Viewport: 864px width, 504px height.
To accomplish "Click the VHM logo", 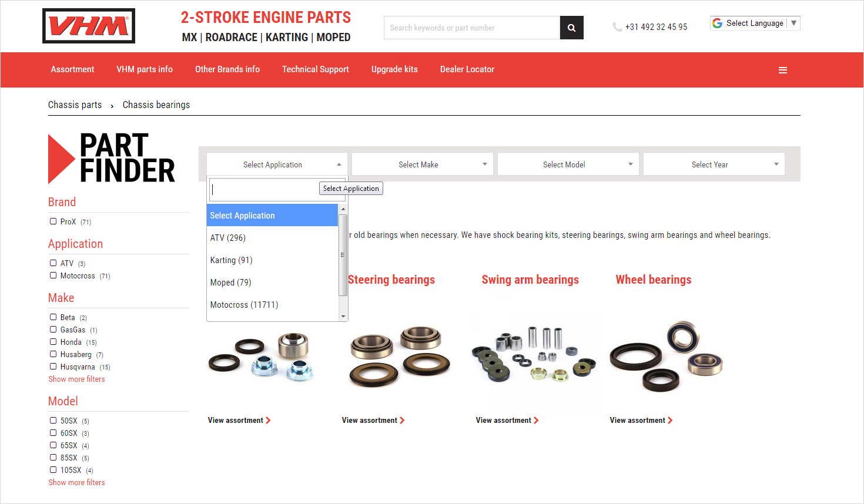I will (89, 26).
